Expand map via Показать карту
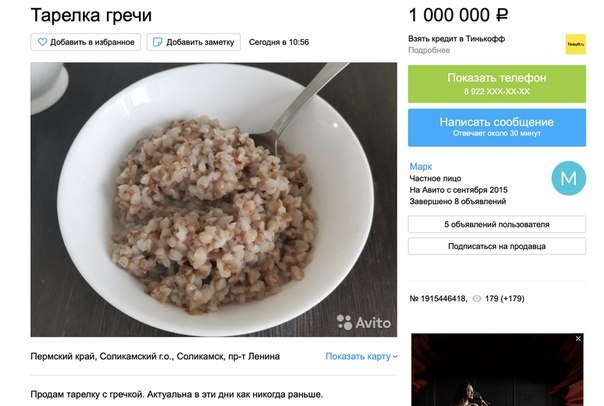 point(358,356)
